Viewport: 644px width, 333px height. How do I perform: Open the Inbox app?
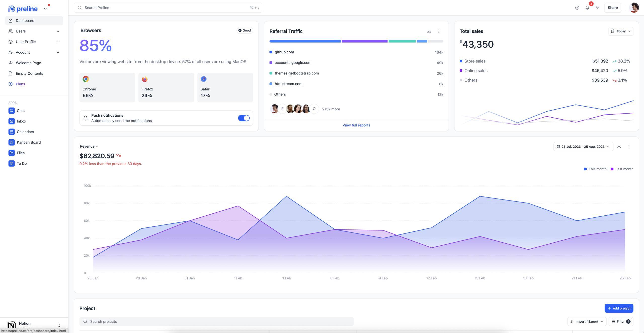[21, 121]
